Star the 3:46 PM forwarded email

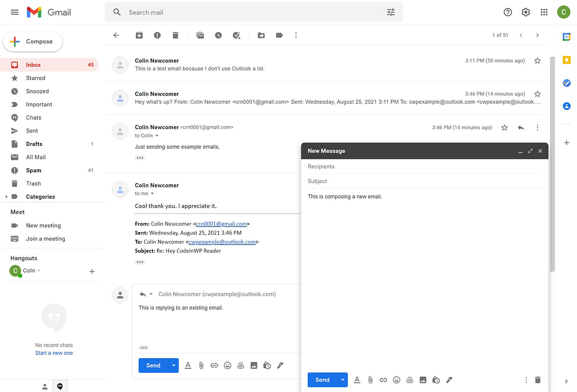tap(537, 93)
